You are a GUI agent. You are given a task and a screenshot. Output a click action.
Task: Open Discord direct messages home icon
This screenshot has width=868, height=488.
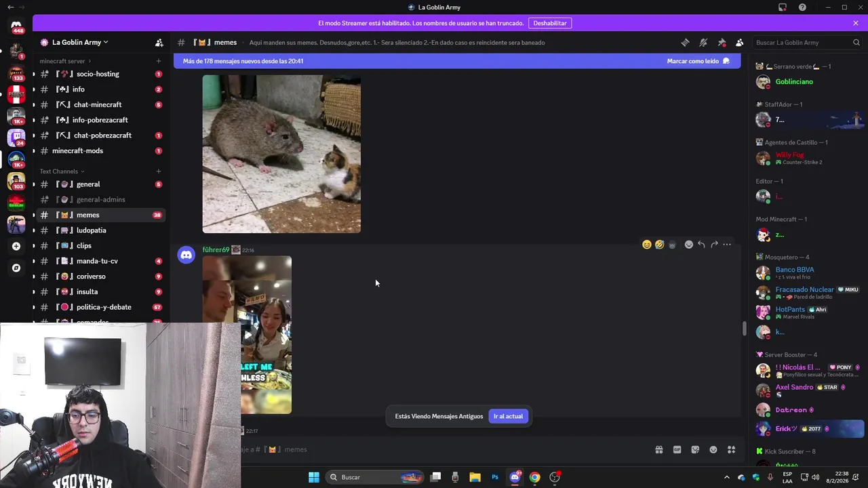tap(16, 26)
